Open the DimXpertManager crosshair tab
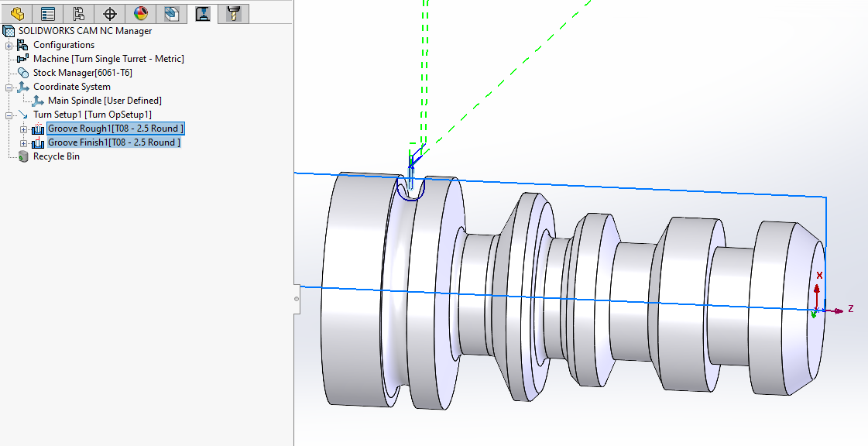 (109, 13)
